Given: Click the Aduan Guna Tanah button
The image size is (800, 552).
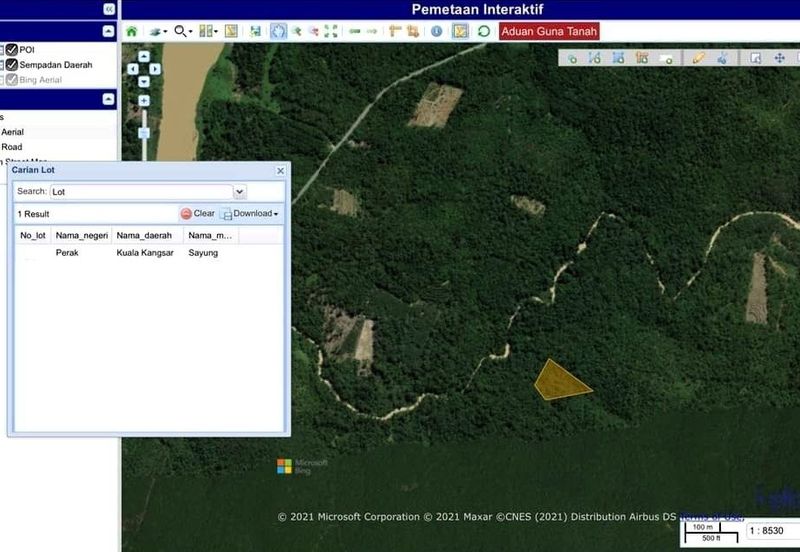Looking at the screenshot, I should click(x=549, y=31).
